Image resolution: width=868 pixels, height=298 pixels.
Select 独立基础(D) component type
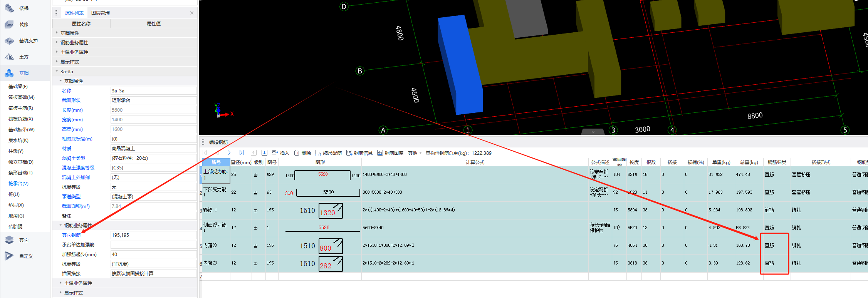click(21, 162)
